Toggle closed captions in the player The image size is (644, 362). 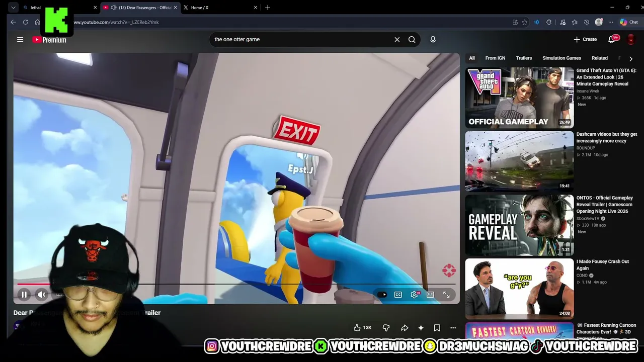(398, 295)
